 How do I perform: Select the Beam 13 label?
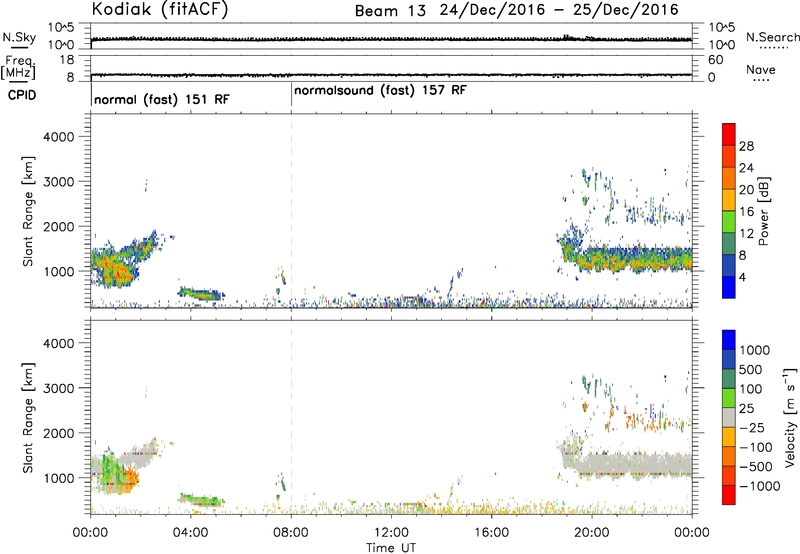390,11
